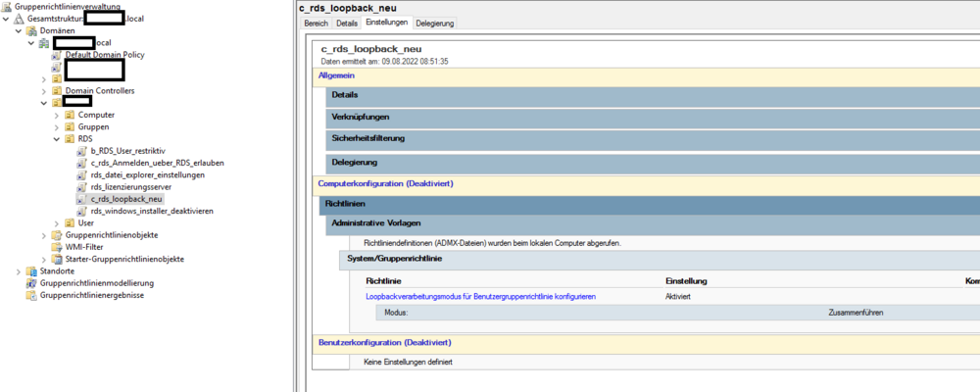Collapse the Domänen tree node

tap(19, 31)
